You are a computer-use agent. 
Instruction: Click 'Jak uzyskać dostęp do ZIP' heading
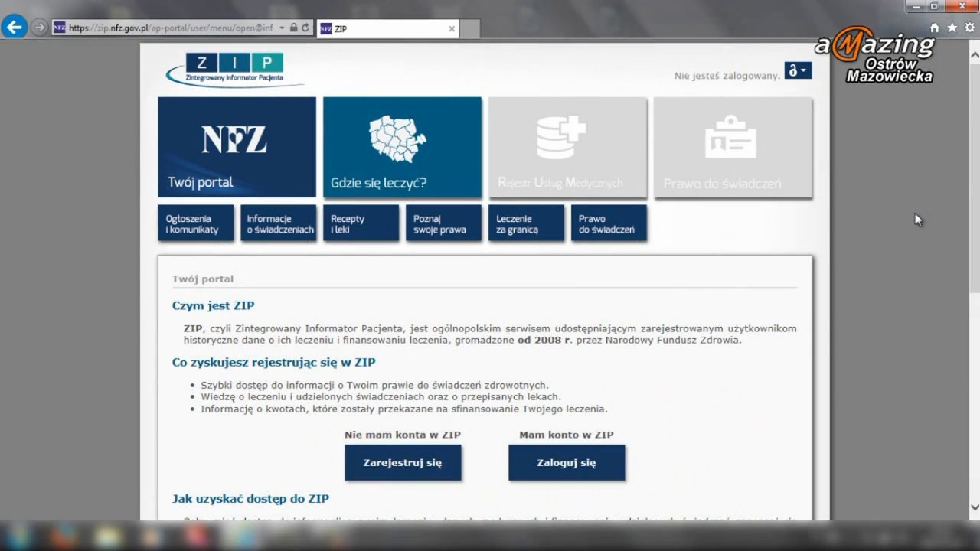coord(250,498)
